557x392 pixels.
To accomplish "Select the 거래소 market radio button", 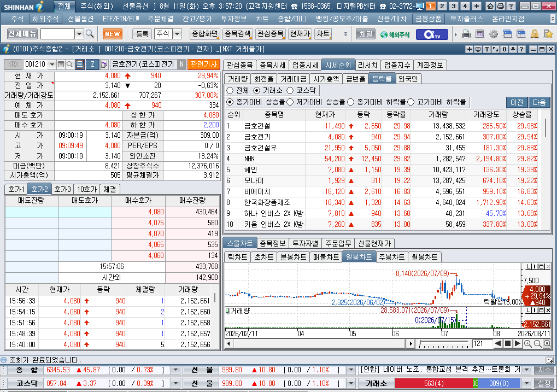I will [256, 91].
